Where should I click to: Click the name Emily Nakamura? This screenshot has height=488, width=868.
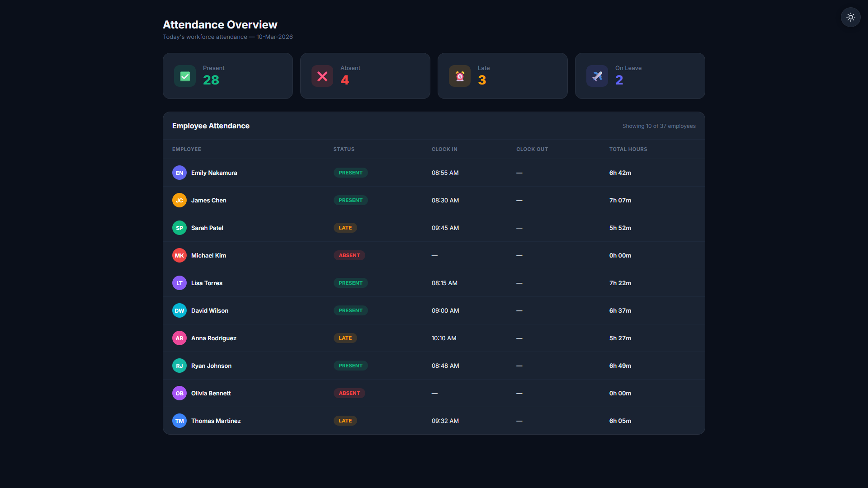coord(214,173)
